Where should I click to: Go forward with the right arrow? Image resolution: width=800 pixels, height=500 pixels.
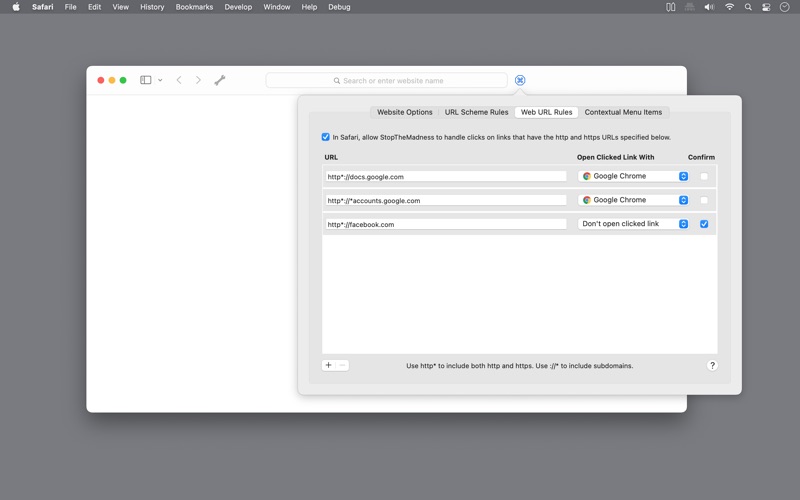(x=198, y=80)
